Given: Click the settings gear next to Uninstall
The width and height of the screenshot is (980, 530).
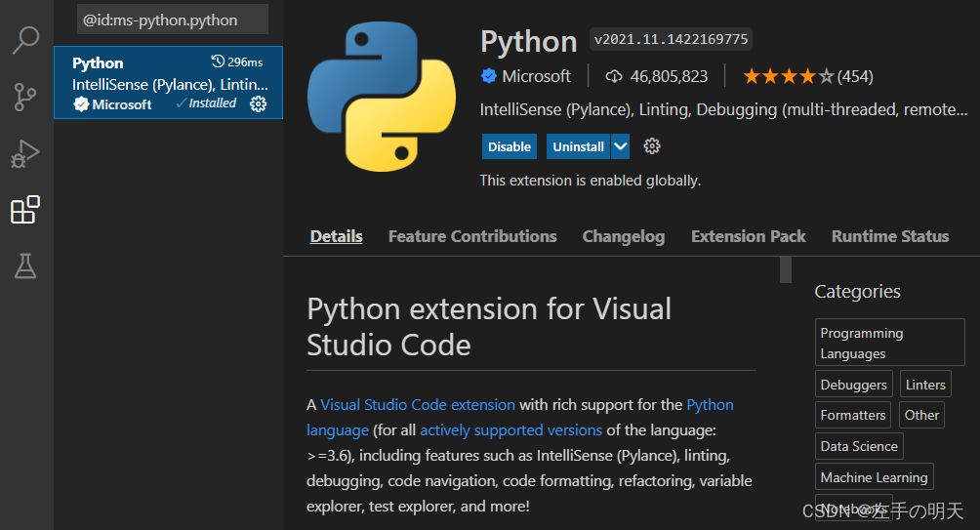Looking at the screenshot, I should click(x=652, y=146).
